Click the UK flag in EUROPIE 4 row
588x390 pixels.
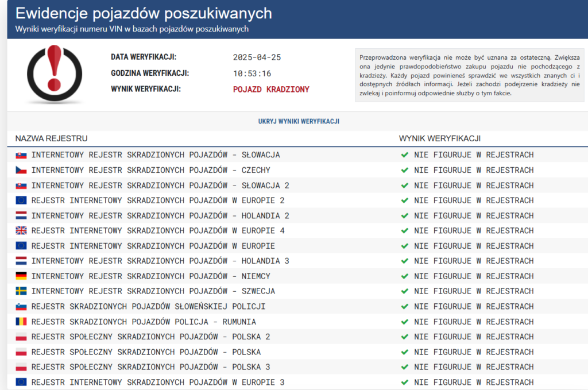[21, 231]
